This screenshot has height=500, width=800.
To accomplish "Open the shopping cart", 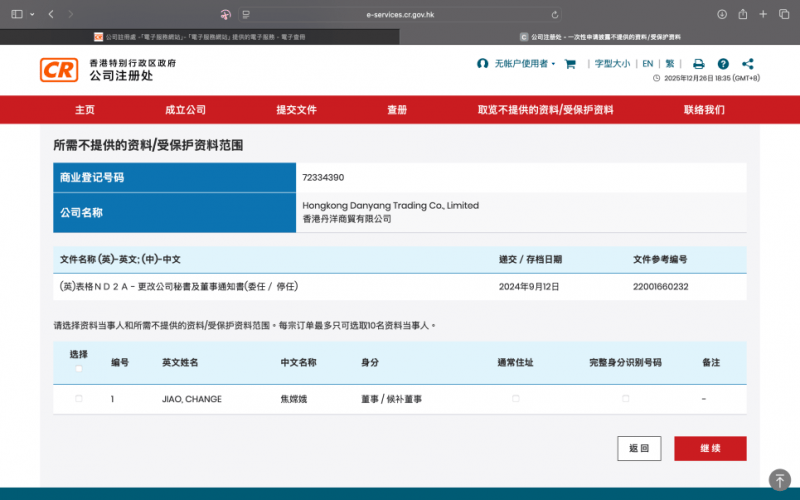I will tap(570, 64).
